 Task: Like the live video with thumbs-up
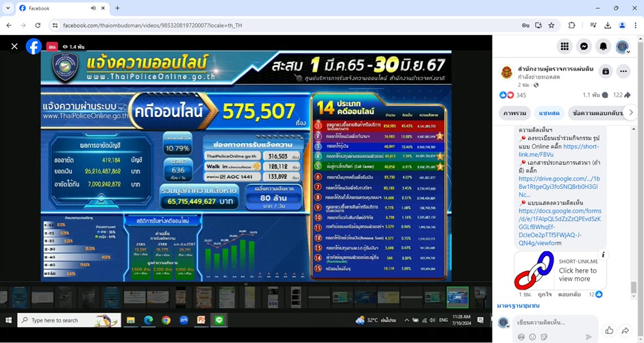pos(609,330)
